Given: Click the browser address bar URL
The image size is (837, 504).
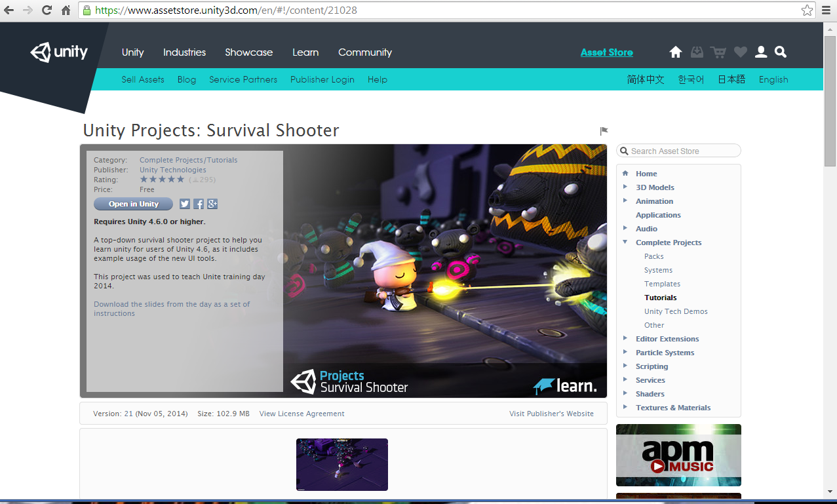Looking at the screenshot, I should pyautogui.click(x=226, y=10).
